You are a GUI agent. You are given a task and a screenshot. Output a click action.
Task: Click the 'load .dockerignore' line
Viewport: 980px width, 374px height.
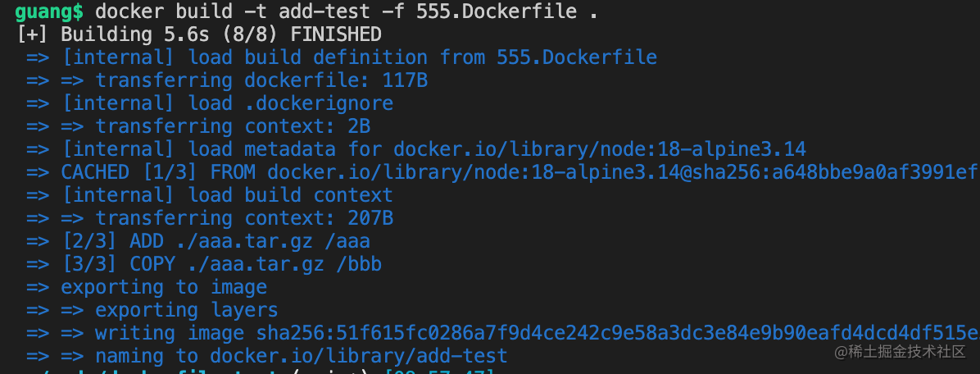click(210, 103)
